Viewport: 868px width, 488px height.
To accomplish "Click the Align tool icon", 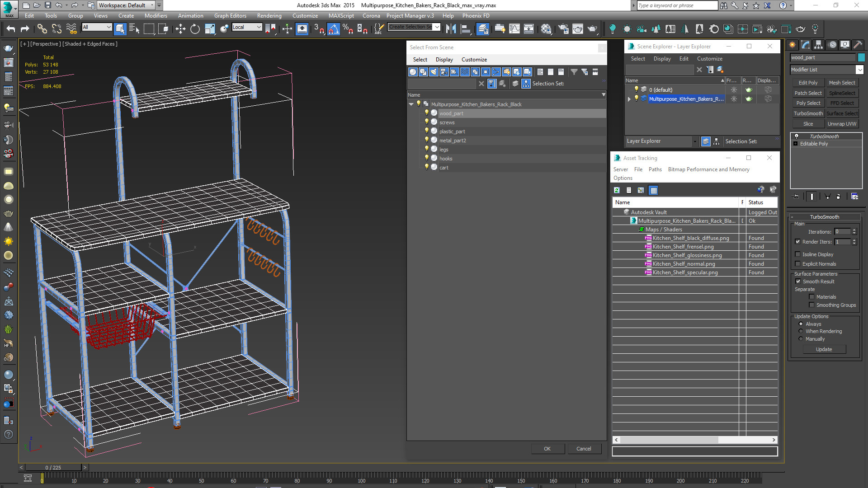I will click(x=466, y=29).
